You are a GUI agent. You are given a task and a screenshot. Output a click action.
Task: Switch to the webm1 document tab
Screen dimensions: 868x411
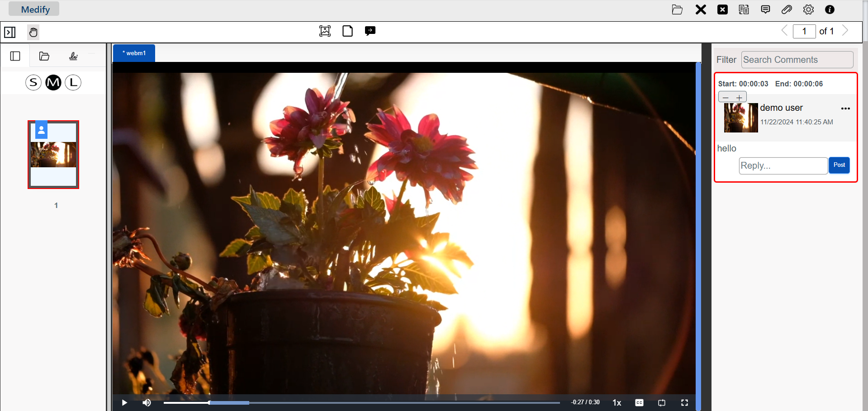(x=134, y=53)
